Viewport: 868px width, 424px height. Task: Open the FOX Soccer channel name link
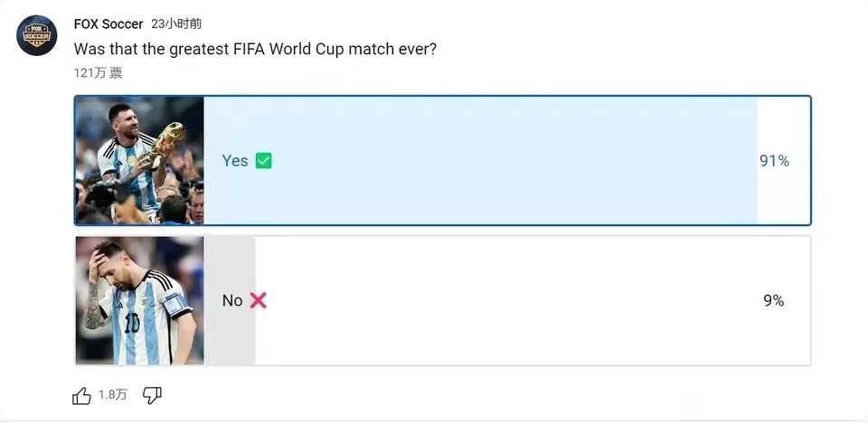pos(108,24)
